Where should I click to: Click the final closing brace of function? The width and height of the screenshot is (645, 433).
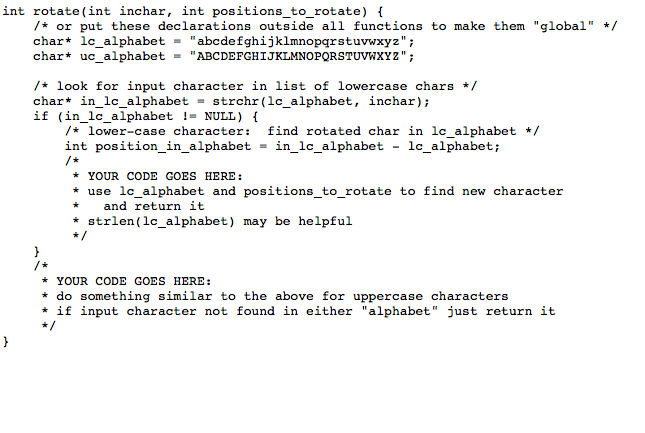point(5,342)
